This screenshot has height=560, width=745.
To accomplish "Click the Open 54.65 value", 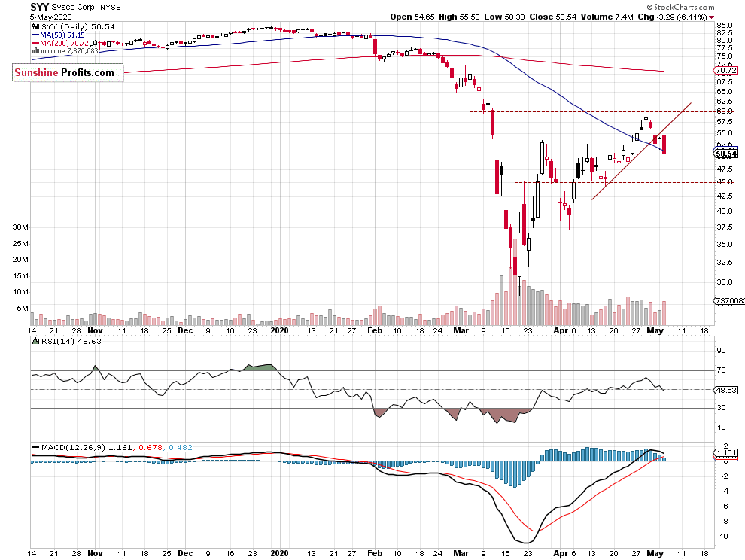I will click(x=412, y=17).
